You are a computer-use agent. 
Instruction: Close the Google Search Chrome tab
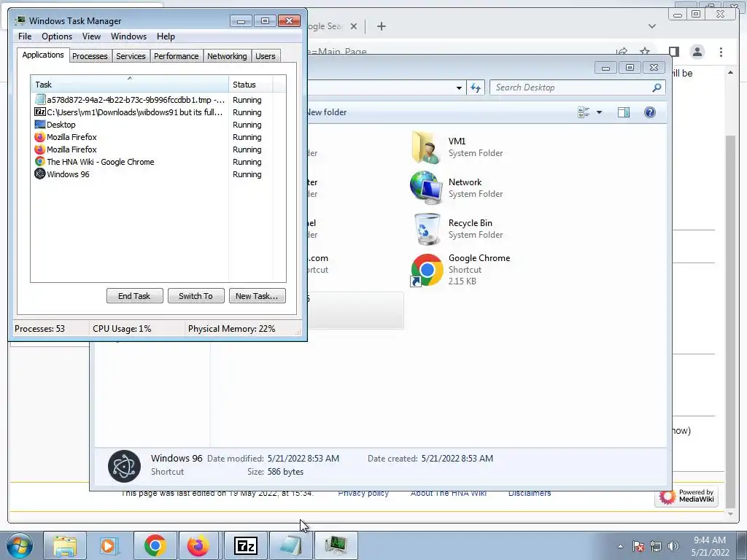point(354,26)
